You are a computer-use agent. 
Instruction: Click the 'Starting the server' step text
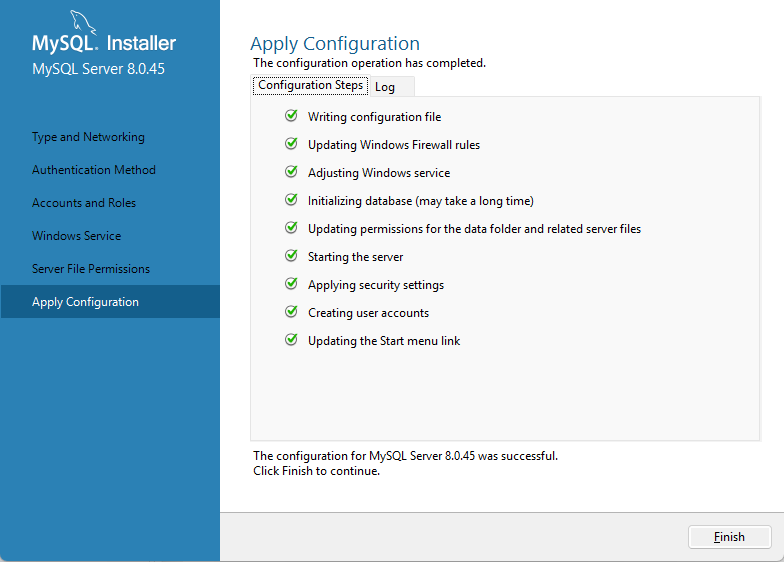[x=356, y=257]
